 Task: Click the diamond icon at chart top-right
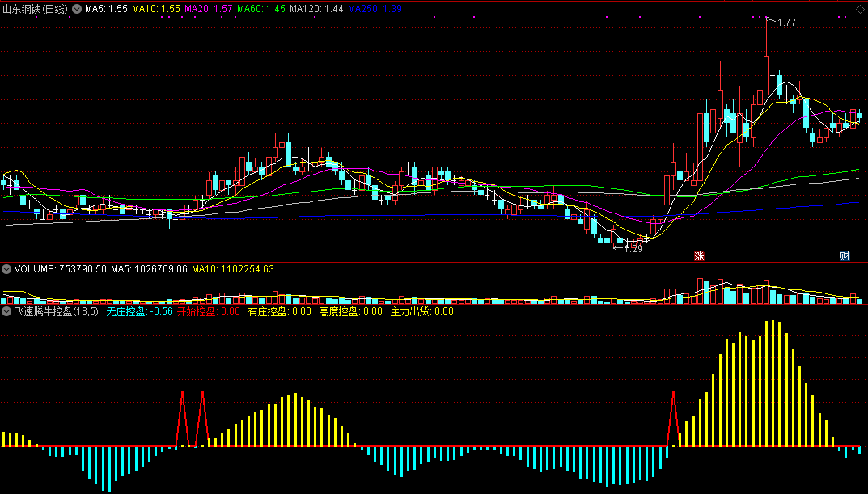point(859,9)
